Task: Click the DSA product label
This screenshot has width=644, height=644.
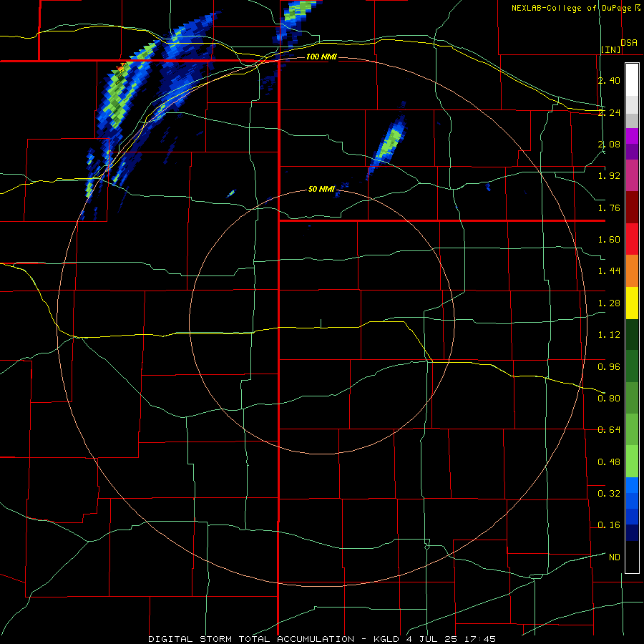Action: 629,43
